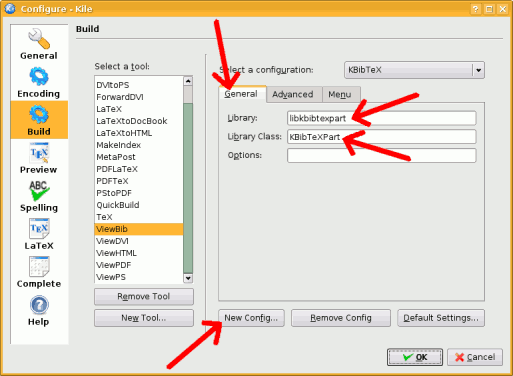Select MetaPost in the tool list
This screenshot has width=513, height=376.
tap(139, 157)
